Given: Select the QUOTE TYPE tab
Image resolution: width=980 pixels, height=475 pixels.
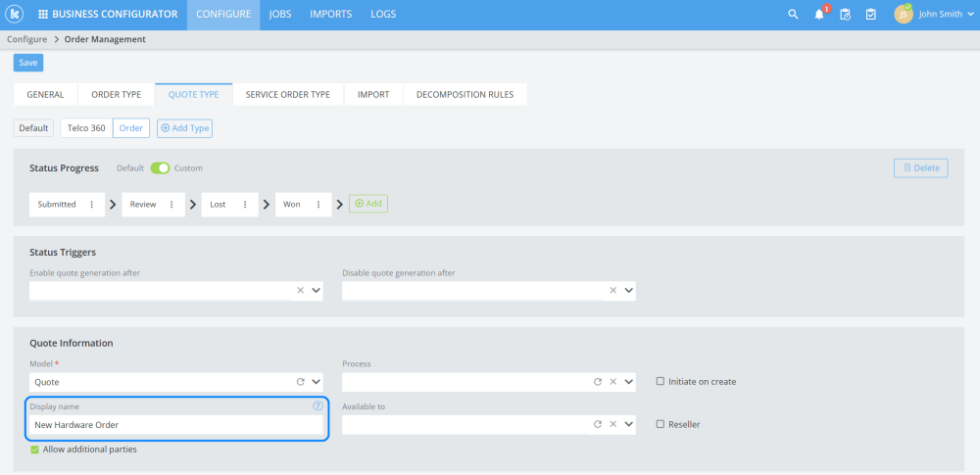Looking at the screenshot, I should (x=194, y=94).
